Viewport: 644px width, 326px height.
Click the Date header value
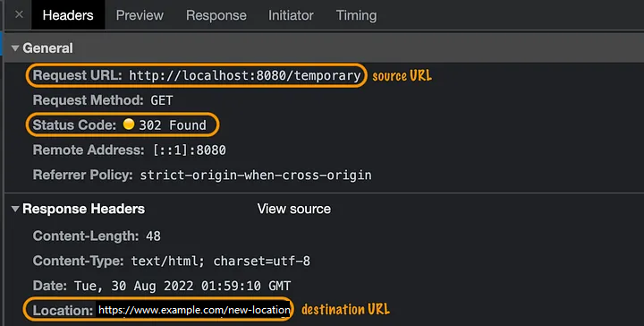[182, 286]
